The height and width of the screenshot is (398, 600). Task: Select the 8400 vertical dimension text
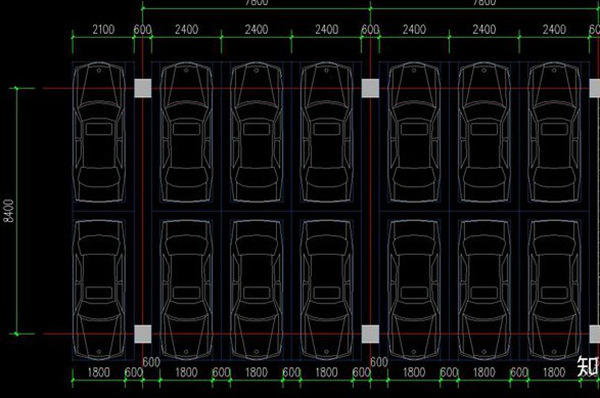(x=8, y=210)
